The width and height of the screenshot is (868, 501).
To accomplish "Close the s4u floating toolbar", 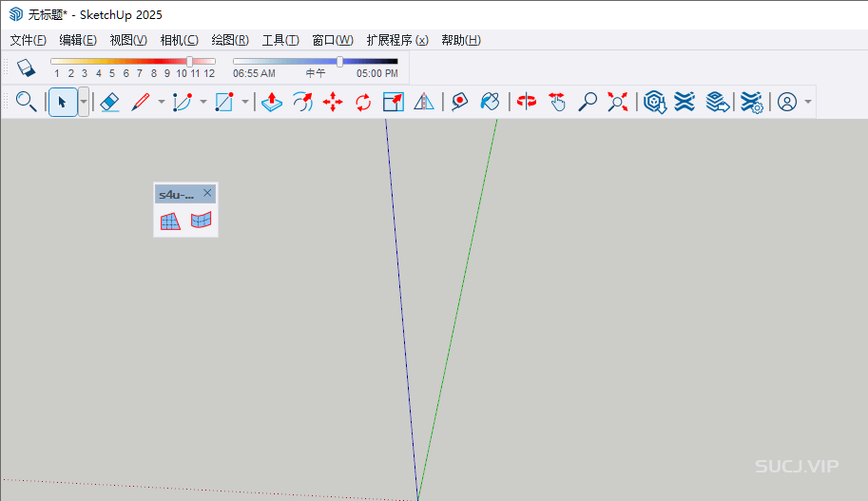I will point(207,193).
